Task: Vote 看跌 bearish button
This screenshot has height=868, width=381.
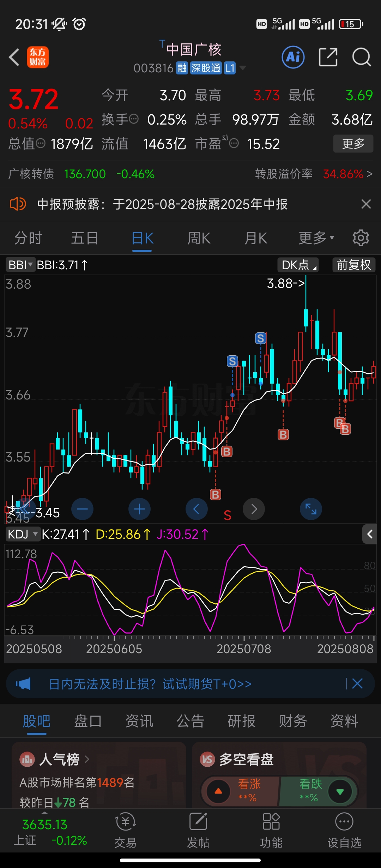Action: coord(318,791)
